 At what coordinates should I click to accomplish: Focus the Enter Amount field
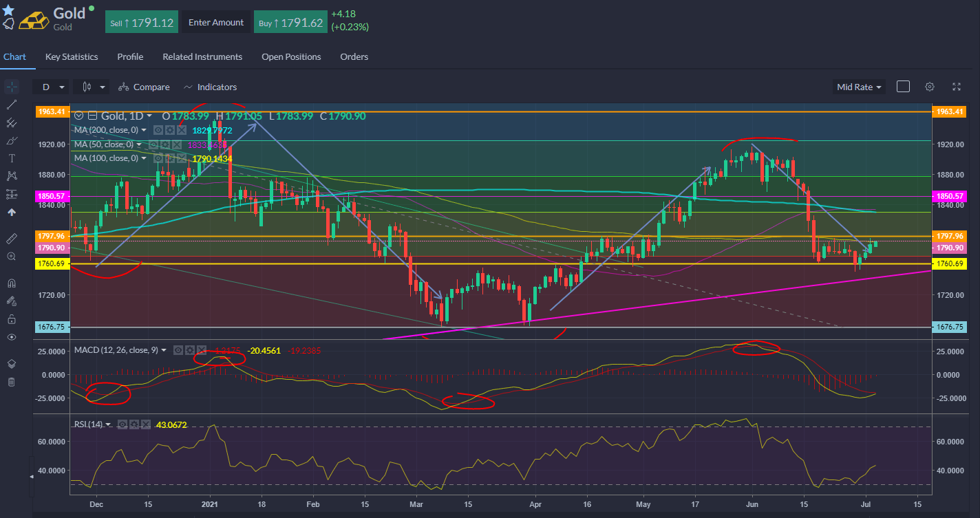[x=216, y=22]
